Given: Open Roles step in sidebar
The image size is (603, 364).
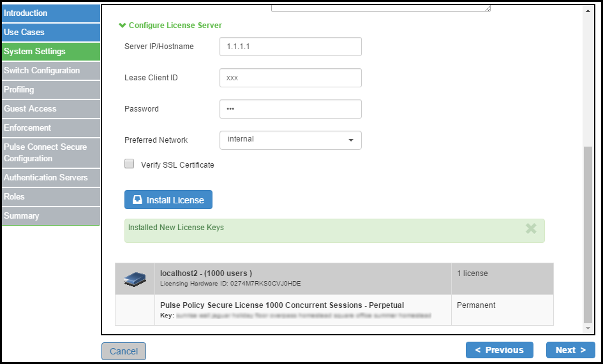Looking at the screenshot, I should (51, 197).
